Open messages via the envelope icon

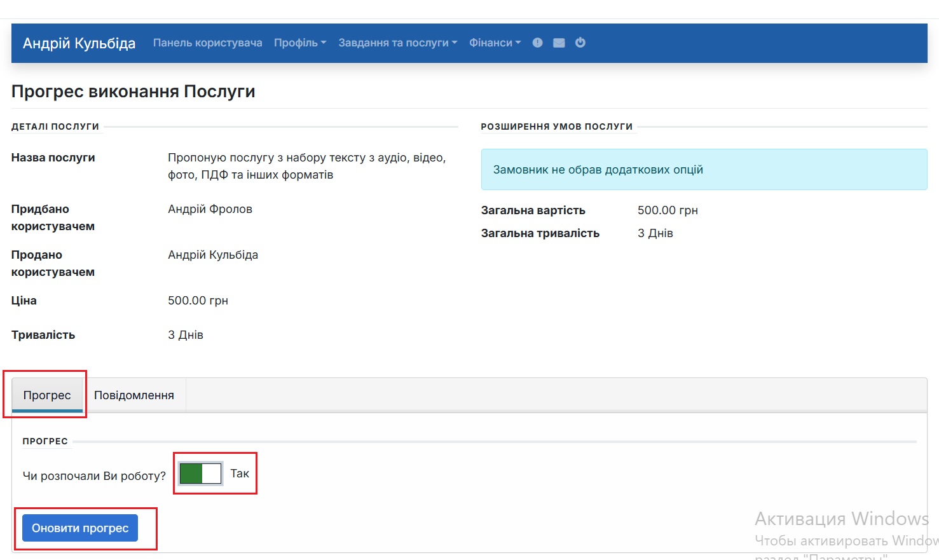click(x=559, y=43)
